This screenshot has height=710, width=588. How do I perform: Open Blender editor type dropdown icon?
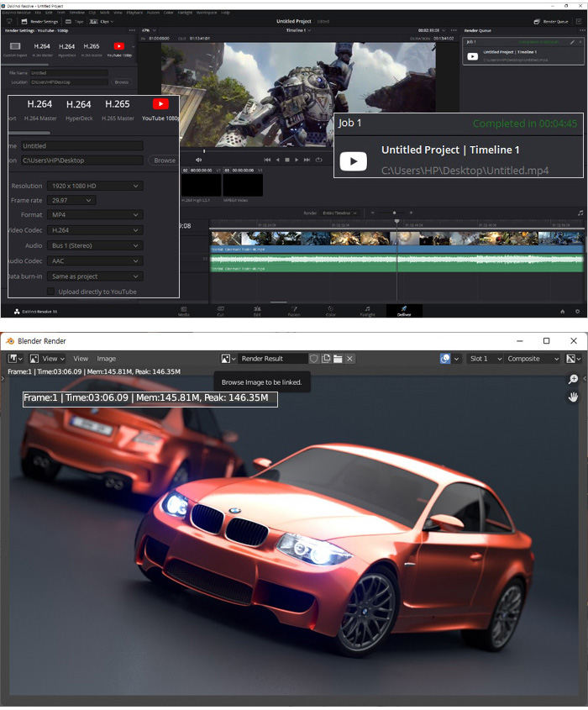(16, 359)
